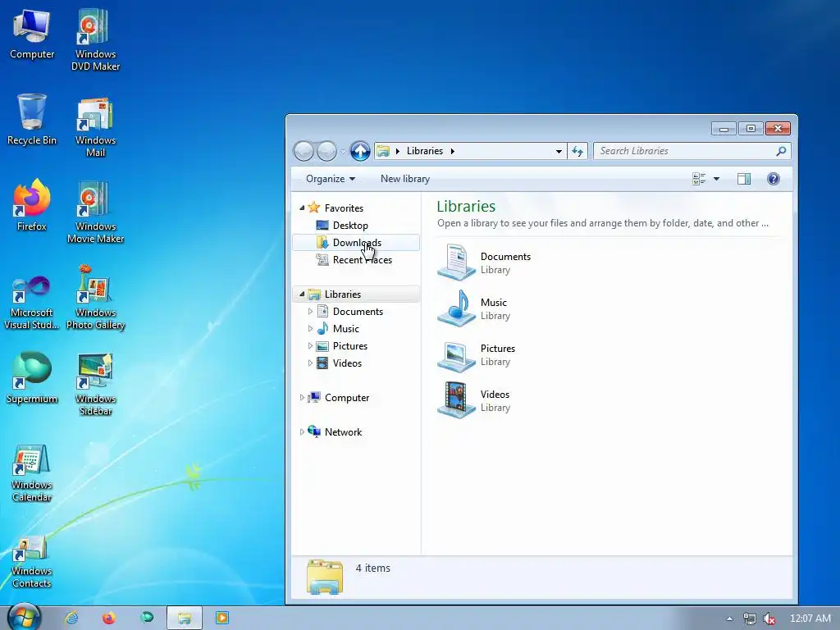Click the search magnifier icon
Screen dimensions: 840x630
pos(781,151)
